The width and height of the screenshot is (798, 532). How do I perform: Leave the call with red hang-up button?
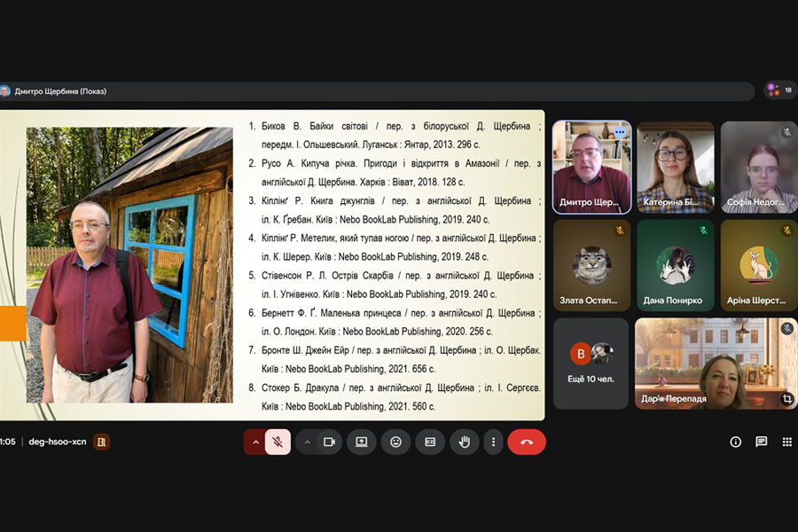527,442
